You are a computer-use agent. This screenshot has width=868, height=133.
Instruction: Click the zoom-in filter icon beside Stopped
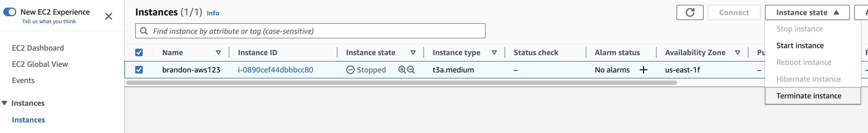coord(402,70)
